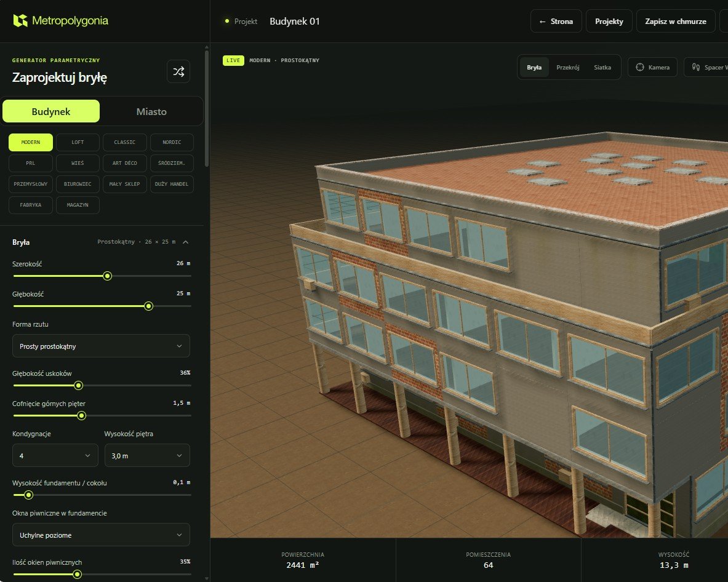728x582 pixels.
Task: Choose the FABRYKA preset
Action: (x=31, y=205)
